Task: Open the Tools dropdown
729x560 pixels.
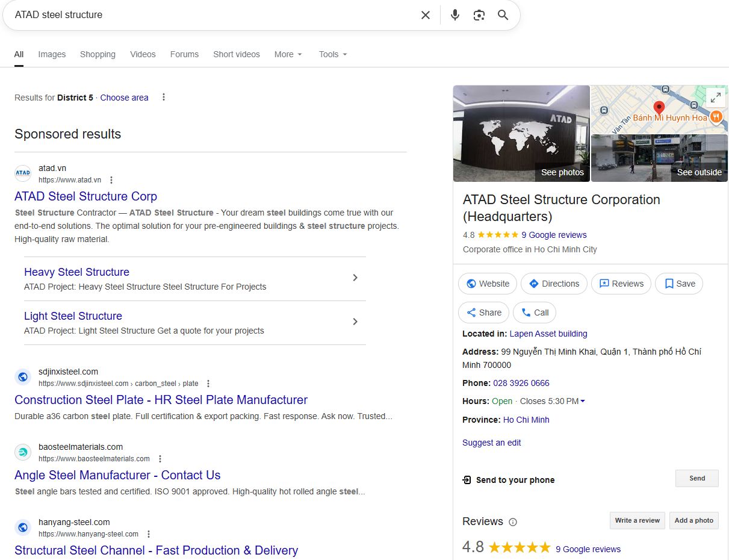Action: 332,54
